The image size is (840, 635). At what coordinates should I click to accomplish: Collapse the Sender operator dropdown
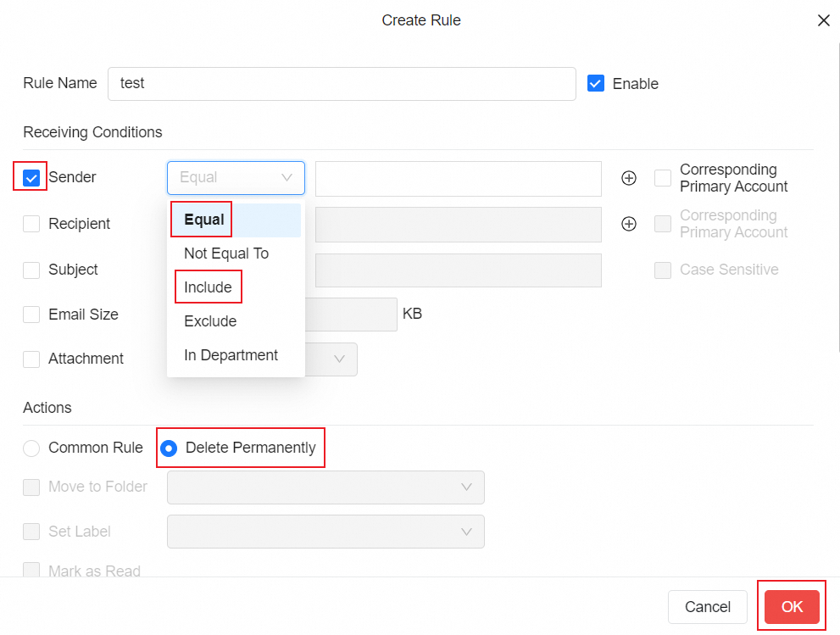point(236,178)
